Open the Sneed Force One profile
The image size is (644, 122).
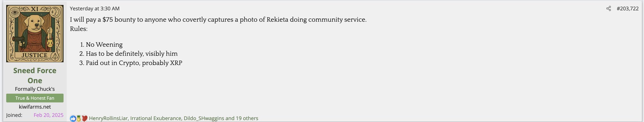(x=35, y=75)
